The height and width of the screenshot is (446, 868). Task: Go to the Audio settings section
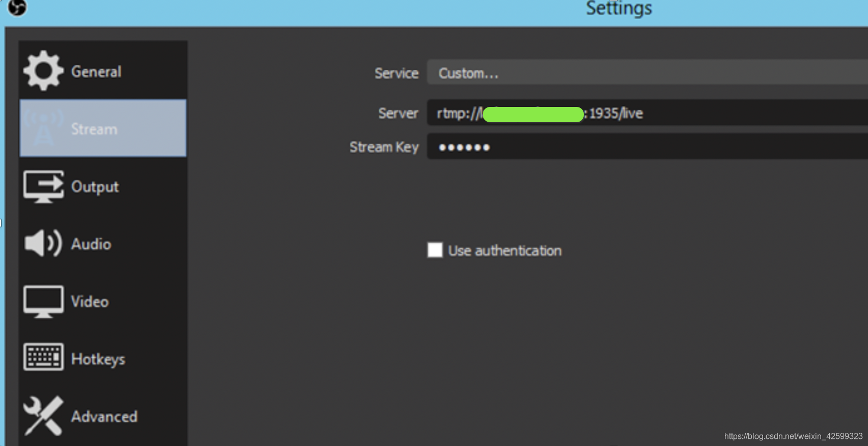[x=103, y=243]
